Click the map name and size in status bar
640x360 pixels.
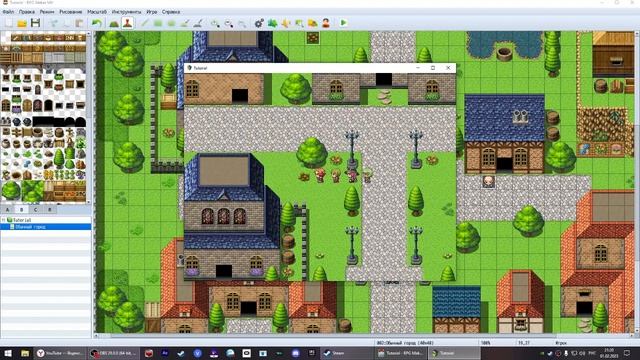[405, 343]
